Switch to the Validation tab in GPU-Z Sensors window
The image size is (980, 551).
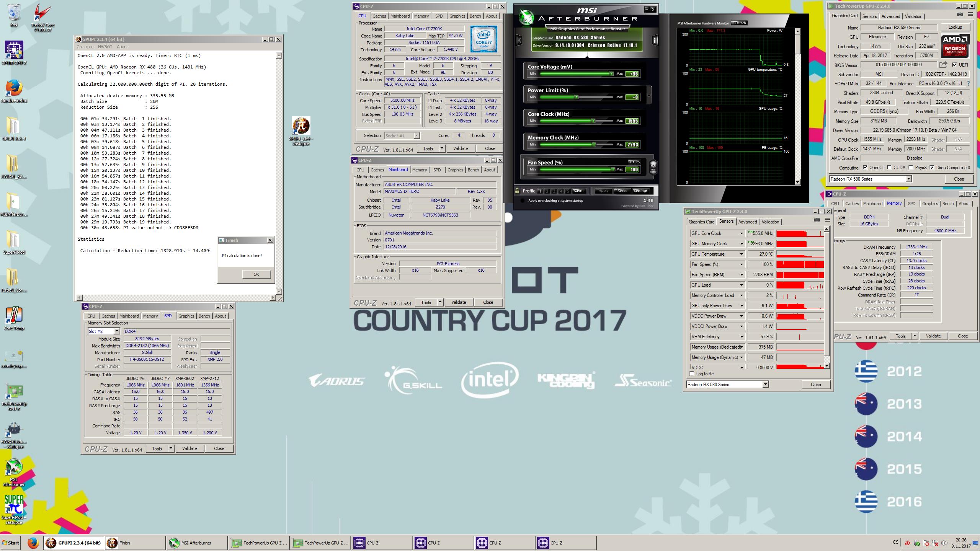pyautogui.click(x=770, y=222)
